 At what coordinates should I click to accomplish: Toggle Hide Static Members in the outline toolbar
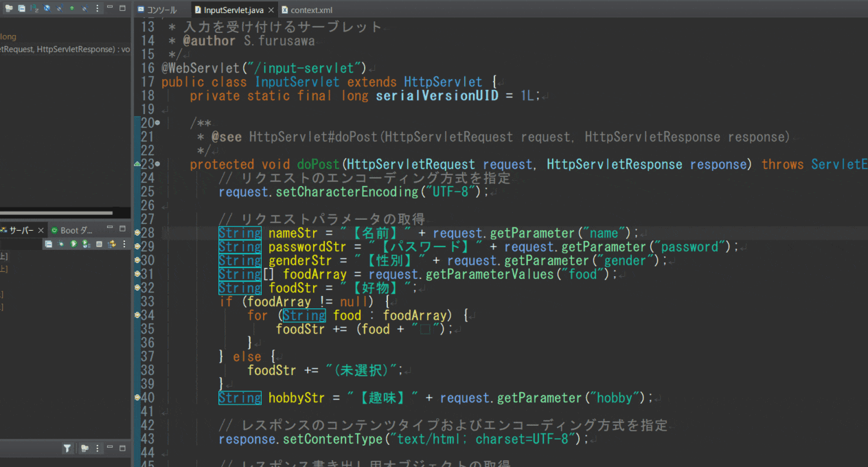[59, 8]
